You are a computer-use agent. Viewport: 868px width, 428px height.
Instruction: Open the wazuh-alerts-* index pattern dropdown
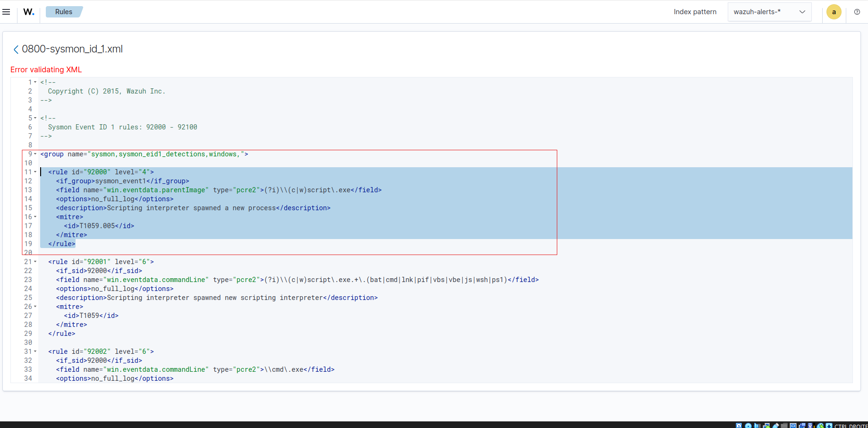(x=769, y=12)
